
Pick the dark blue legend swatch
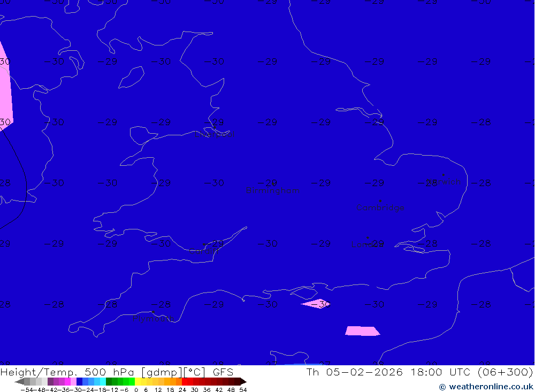tap(79, 381)
